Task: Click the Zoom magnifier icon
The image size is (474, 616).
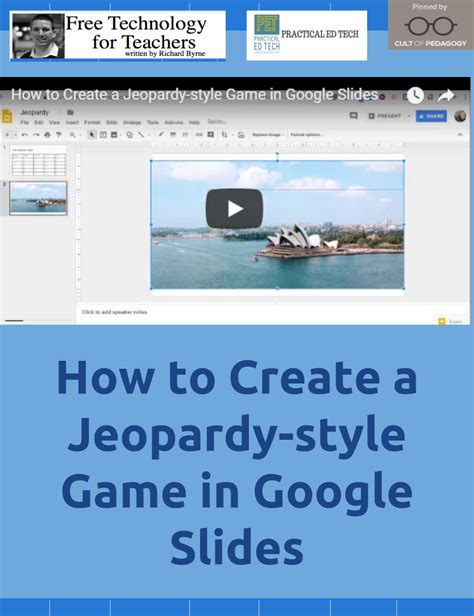Action: pyautogui.click(x=73, y=135)
